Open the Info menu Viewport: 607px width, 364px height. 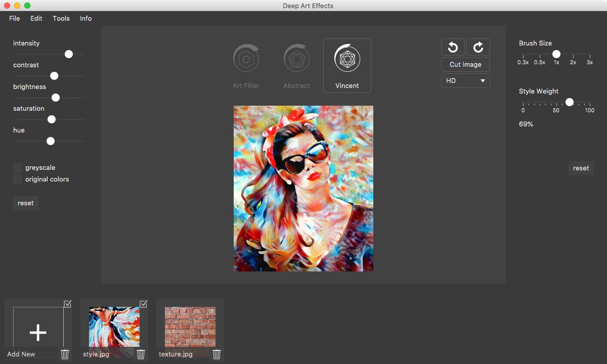click(x=86, y=18)
